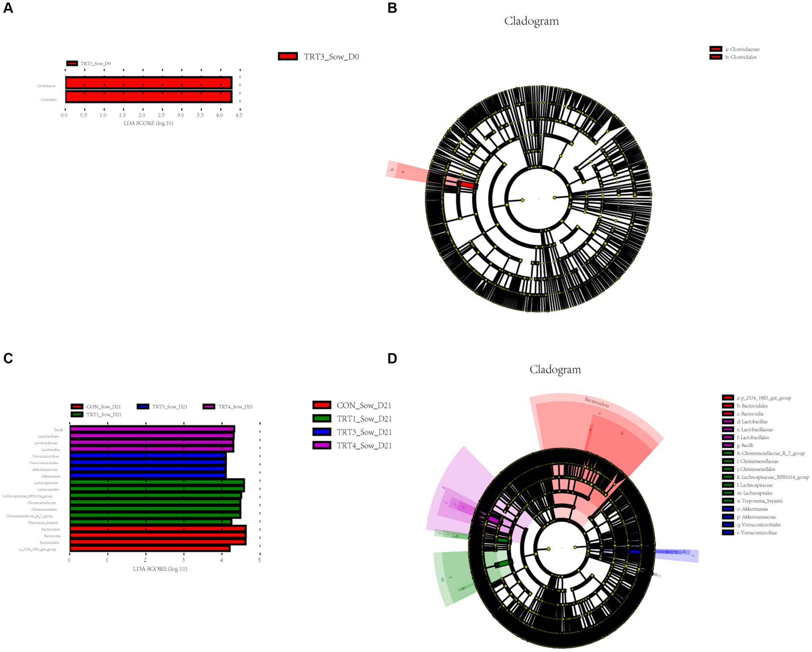Viewport: 812px width, 652px height.
Task: Select the large red TRT3_Sow_D0 legend swatch
Action: click(x=288, y=56)
